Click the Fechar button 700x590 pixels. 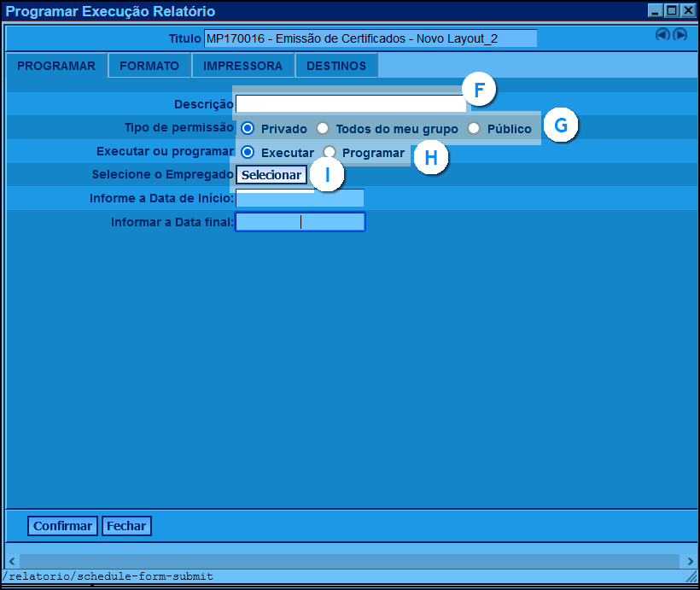[126, 526]
